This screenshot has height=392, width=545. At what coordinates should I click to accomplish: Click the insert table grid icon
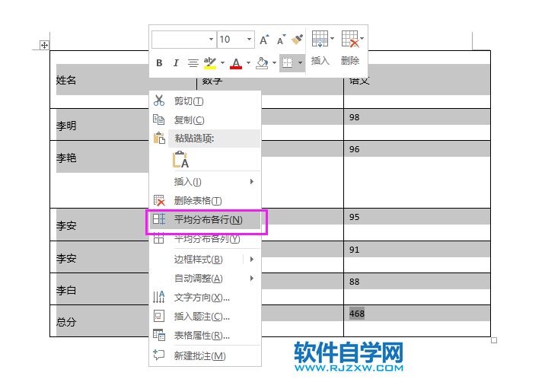pyautogui.click(x=320, y=39)
